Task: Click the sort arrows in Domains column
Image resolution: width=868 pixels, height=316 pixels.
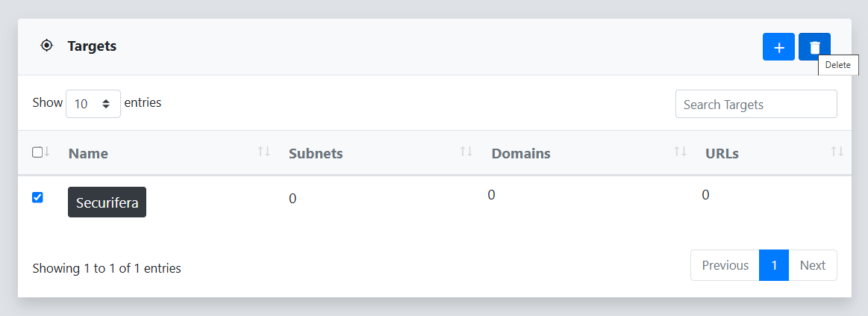Action: click(680, 152)
